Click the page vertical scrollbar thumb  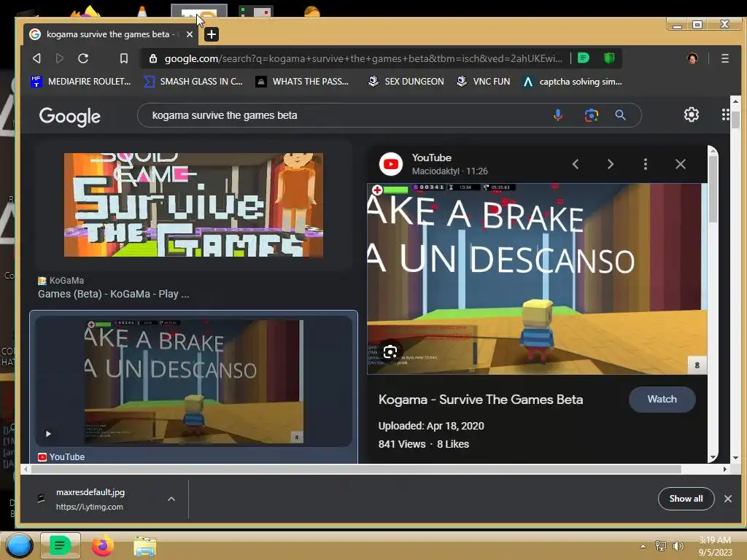tap(735, 120)
